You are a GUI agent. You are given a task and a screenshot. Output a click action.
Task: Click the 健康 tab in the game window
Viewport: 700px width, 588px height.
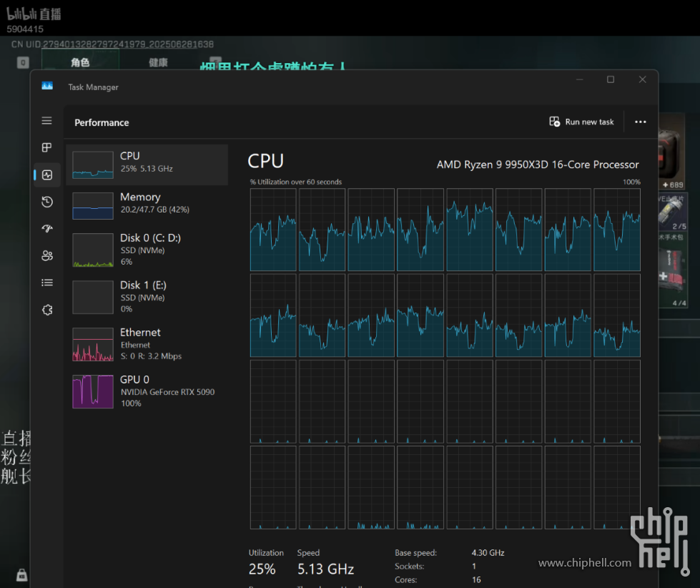tap(159, 62)
